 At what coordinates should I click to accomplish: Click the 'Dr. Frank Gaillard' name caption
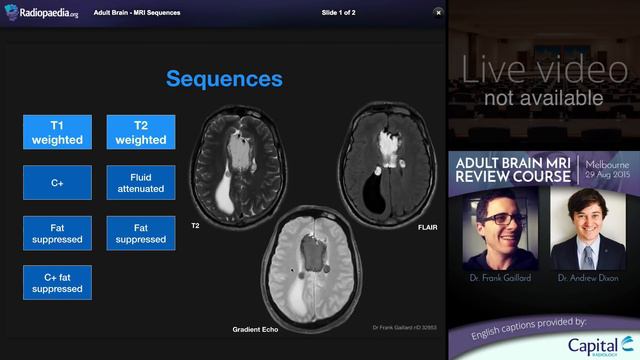pyautogui.click(x=500, y=278)
